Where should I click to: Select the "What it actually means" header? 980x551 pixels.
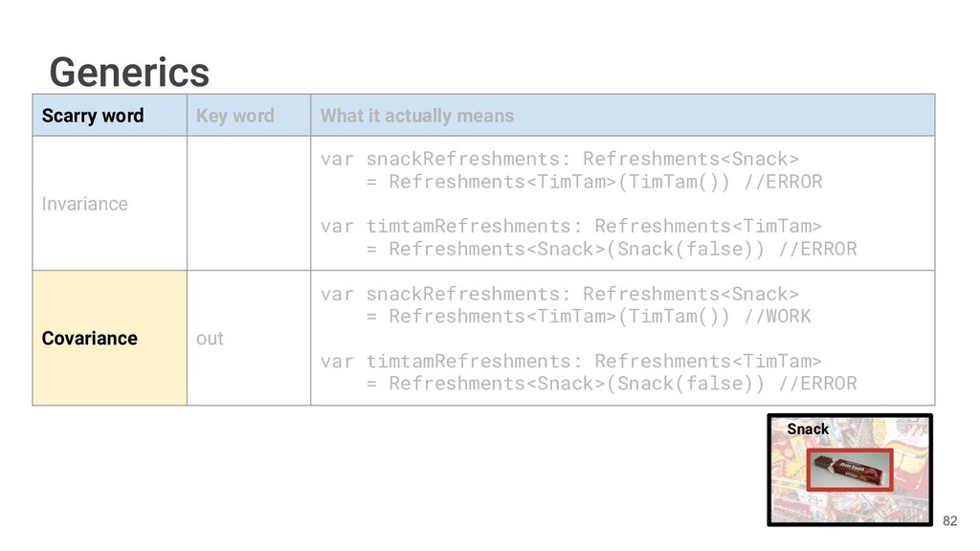(416, 116)
